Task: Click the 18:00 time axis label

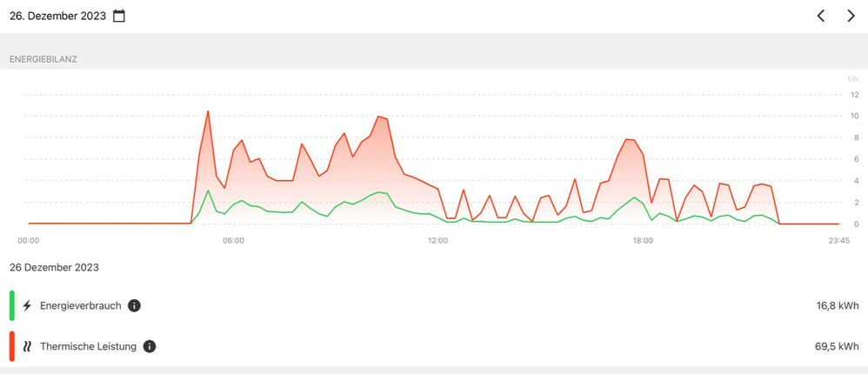Action: click(642, 241)
